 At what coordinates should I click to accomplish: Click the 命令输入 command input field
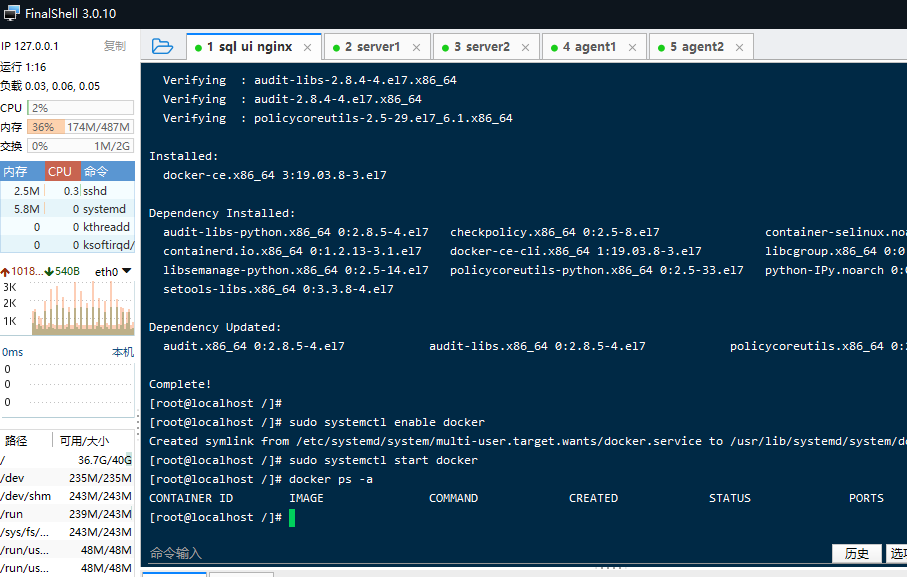[x=400, y=552]
